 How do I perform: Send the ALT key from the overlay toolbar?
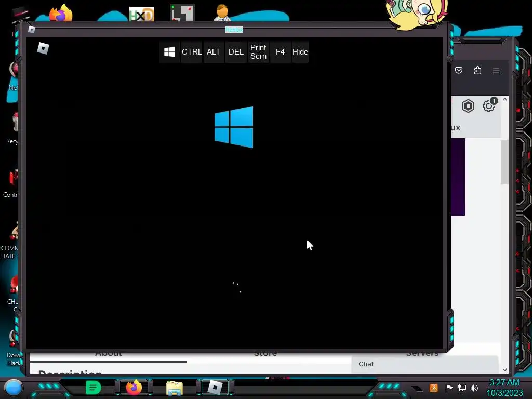[214, 52]
